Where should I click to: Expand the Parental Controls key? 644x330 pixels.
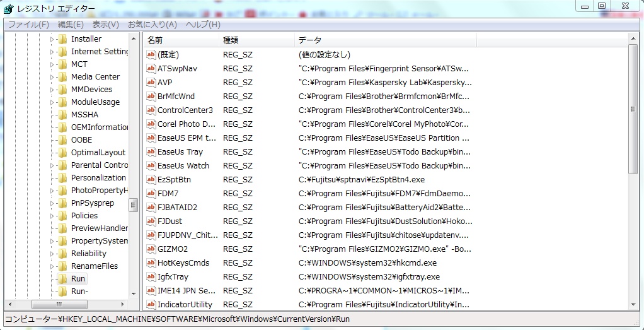pos(52,165)
